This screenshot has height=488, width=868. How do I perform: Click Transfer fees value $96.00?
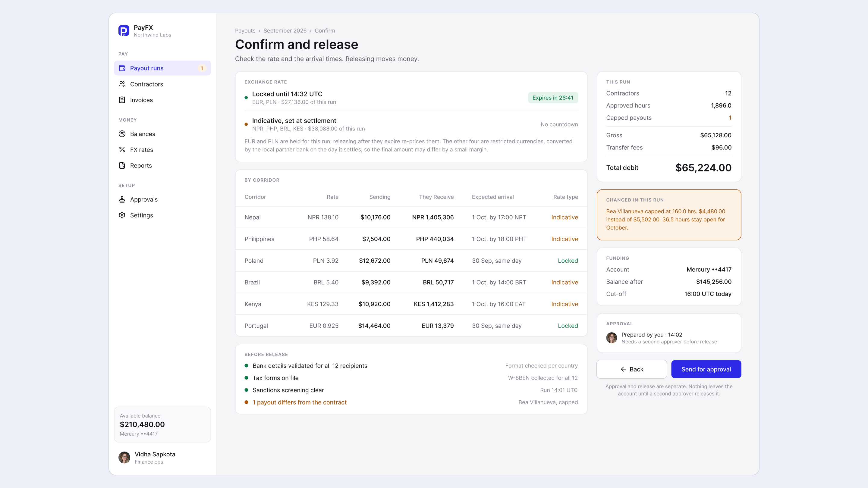click(x=722, y=148)
